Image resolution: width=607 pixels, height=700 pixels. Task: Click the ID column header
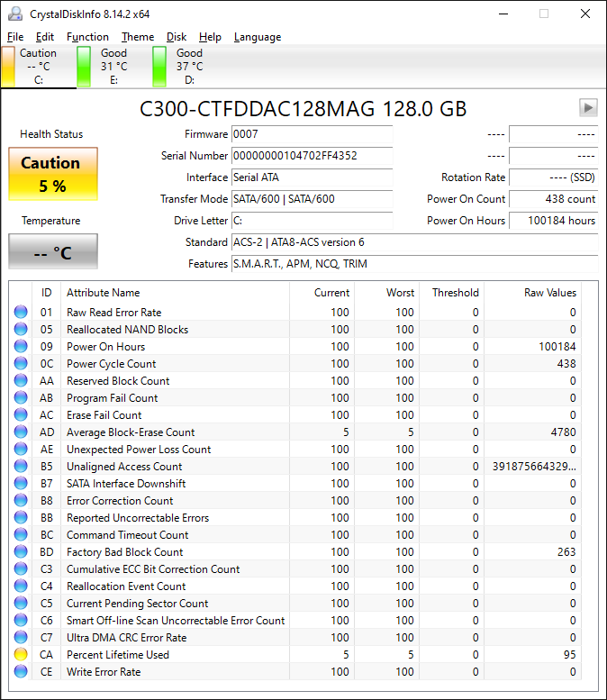pyautogui.click(x=47, y=293)
